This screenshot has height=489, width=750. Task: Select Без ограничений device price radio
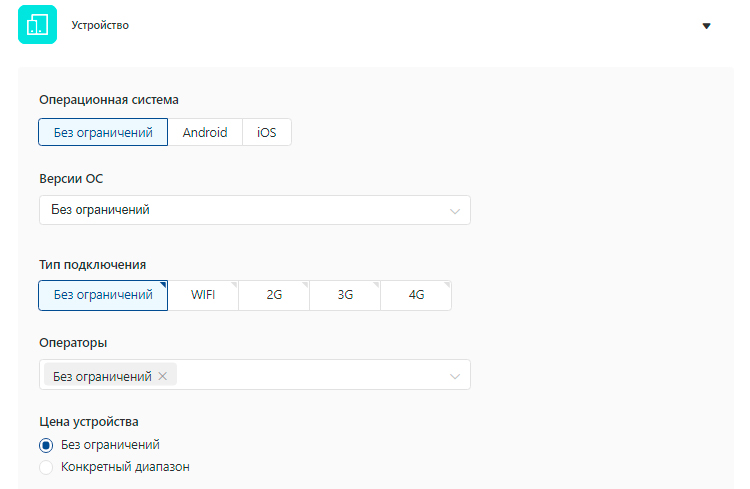pos(46,445)
